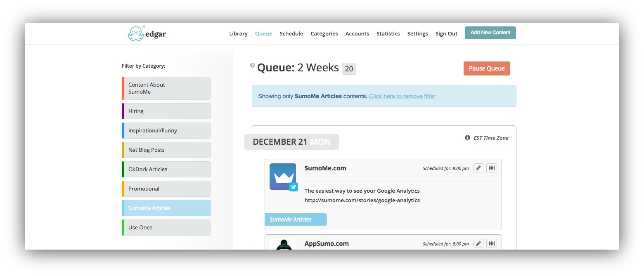
Task: Click the help question mark beside Queue
Action: pos(253,65)
